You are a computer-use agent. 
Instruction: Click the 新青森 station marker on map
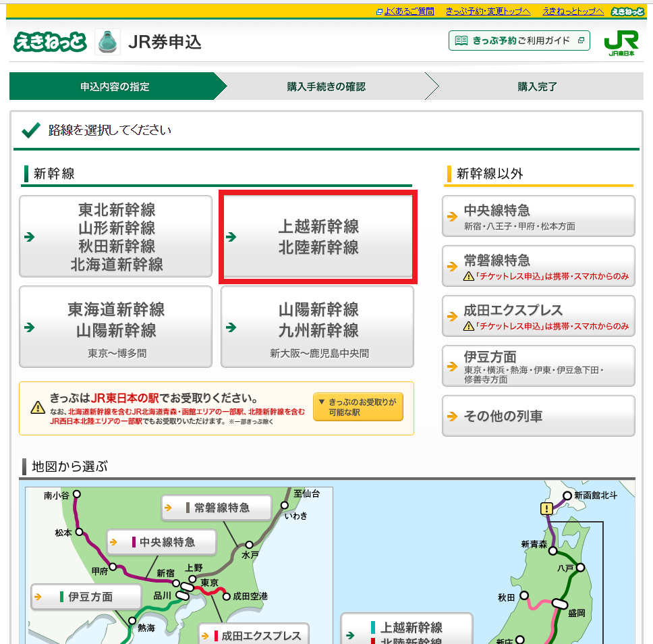[552, 551]
